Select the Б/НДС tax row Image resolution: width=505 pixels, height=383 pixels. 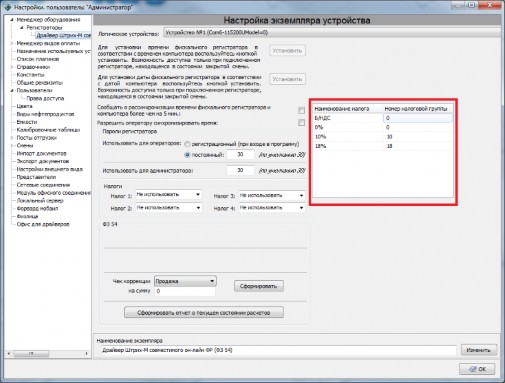click(x=382, y=118)
